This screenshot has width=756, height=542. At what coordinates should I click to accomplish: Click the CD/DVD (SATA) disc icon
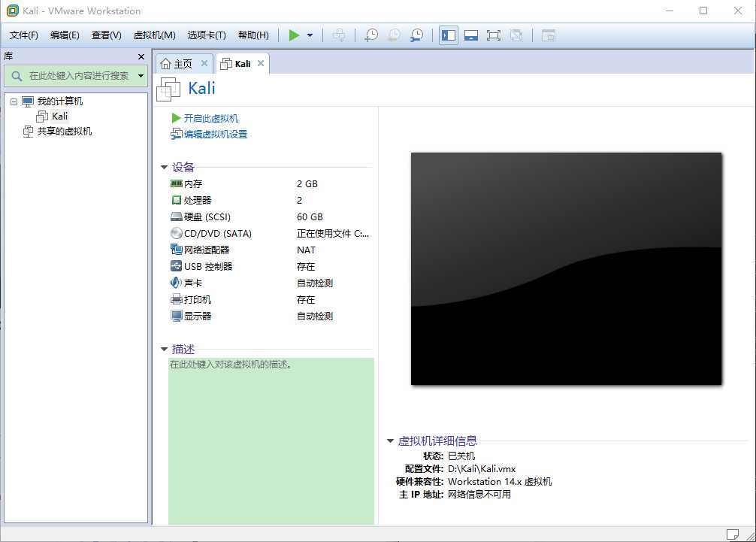pyautogui.click(x=177, y=233)
